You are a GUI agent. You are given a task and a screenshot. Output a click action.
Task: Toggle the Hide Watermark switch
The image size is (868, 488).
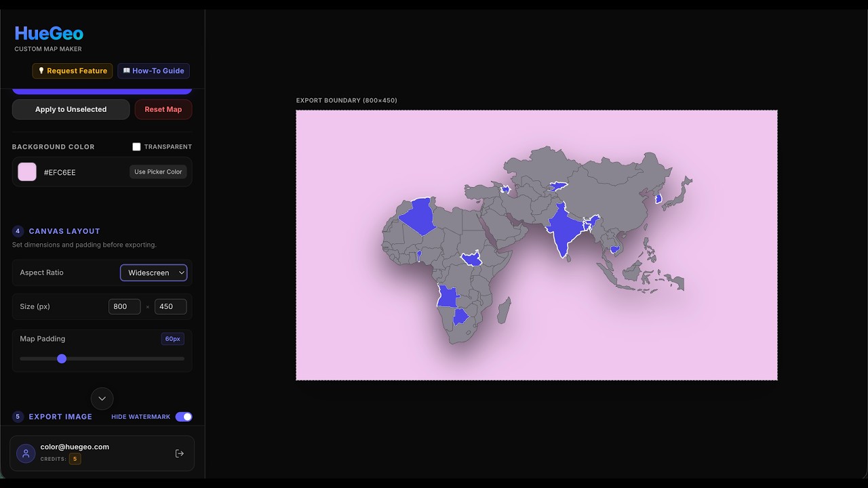tap(184, 417)
